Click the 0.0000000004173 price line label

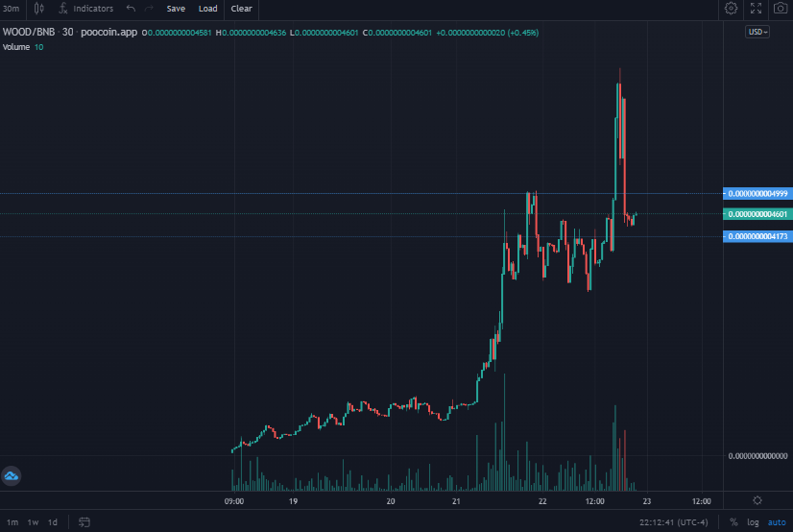click(x=757, y=236)
